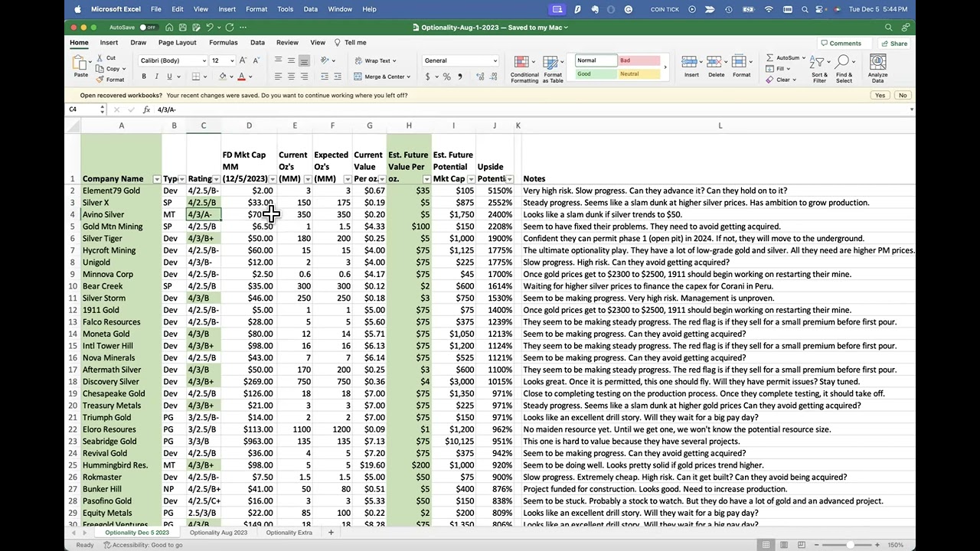Viewport: 980px width, 551px height.
Task: Expand the Merge & Center dropdown
Action: pyautogui.click(x=409, y=77)
